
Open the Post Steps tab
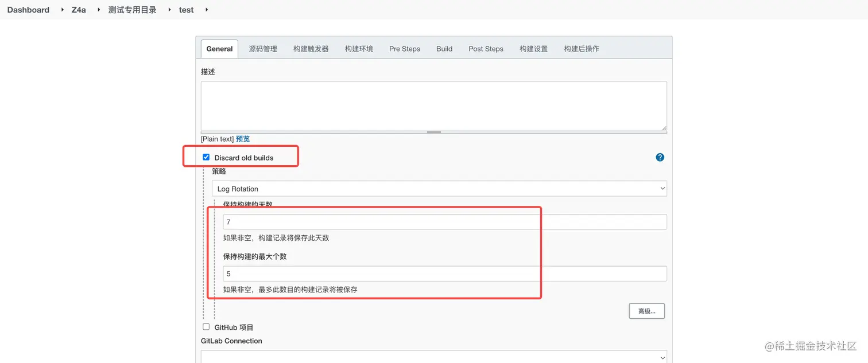pos(486,49)
